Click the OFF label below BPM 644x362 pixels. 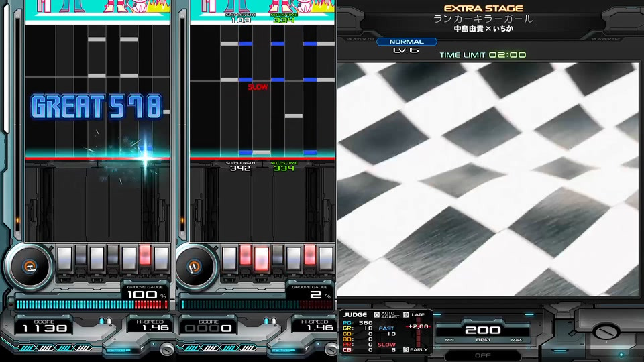[483, 355]
